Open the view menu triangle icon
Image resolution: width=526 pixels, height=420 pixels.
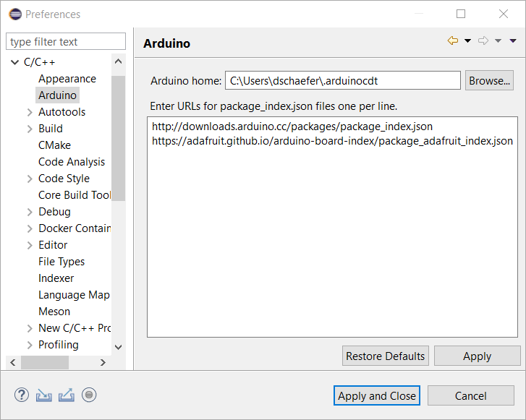513,41
